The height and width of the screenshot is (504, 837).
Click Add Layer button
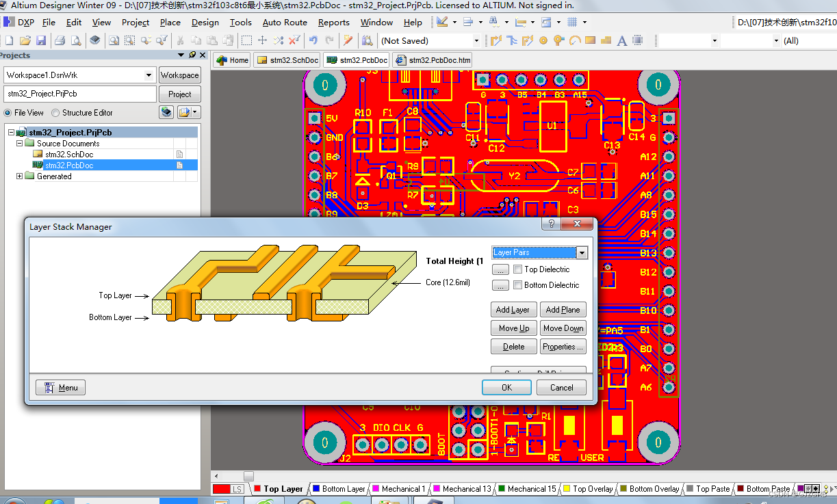tap(514, 310)
